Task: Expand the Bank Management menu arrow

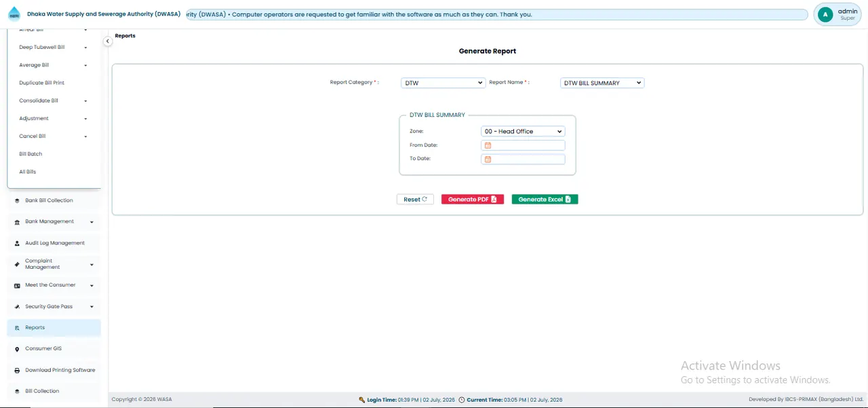Action: pyautogui.click(x=92, y=222)
